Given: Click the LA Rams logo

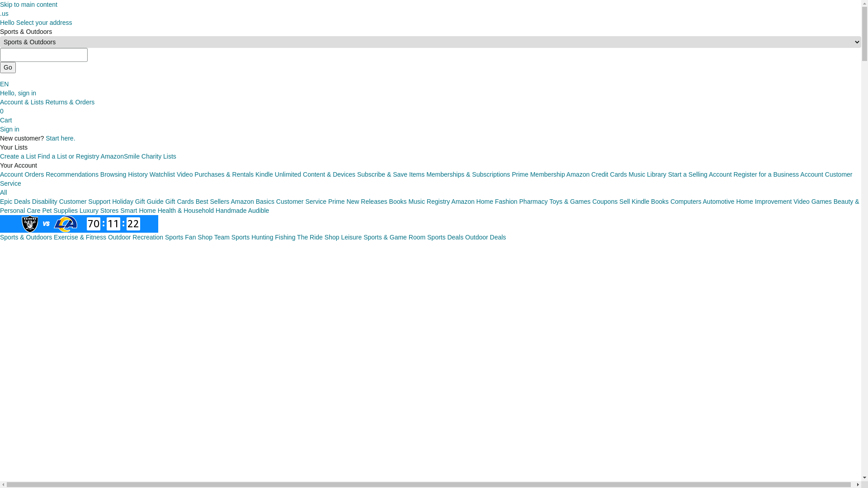Looking at the screenshot, I should (66, 224).
